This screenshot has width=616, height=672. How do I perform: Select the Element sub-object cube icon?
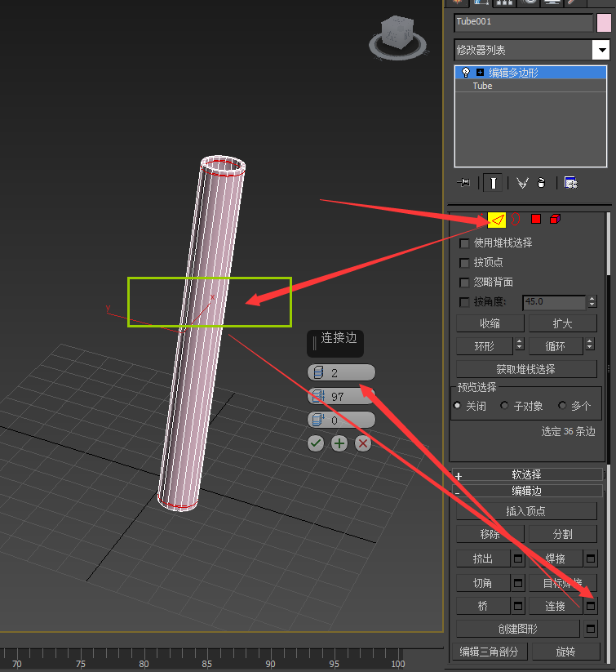coord(555,219)
